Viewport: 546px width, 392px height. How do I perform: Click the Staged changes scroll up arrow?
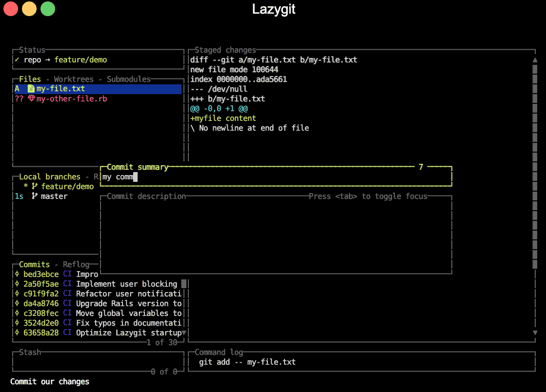tap(535, 60)
